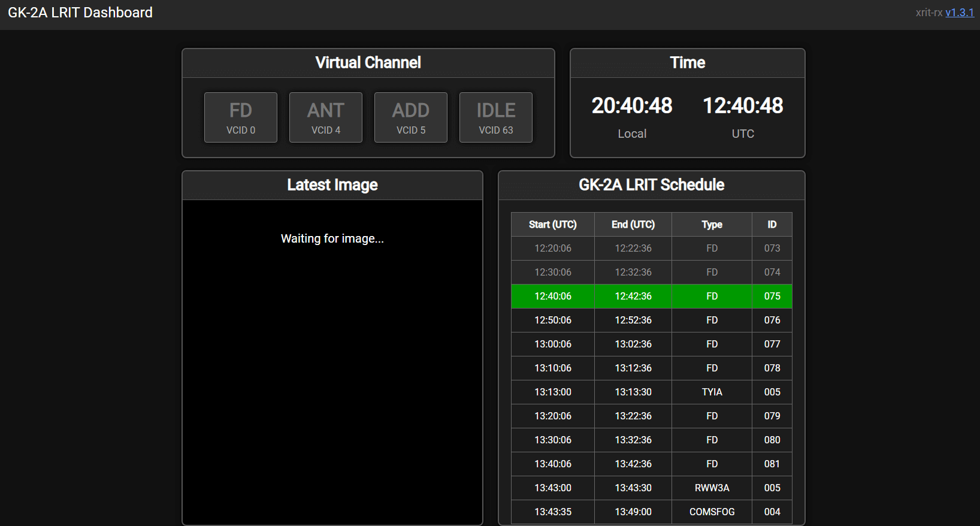
Task: Click the GK-2A LRIT Schedule heading
Action: (652, 185)
